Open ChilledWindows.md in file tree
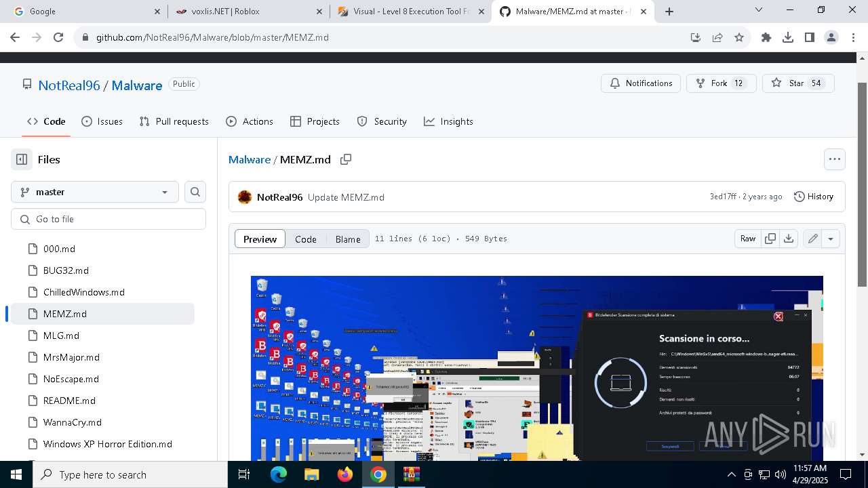Screen dimensions: 868x488 click(84, 292)
